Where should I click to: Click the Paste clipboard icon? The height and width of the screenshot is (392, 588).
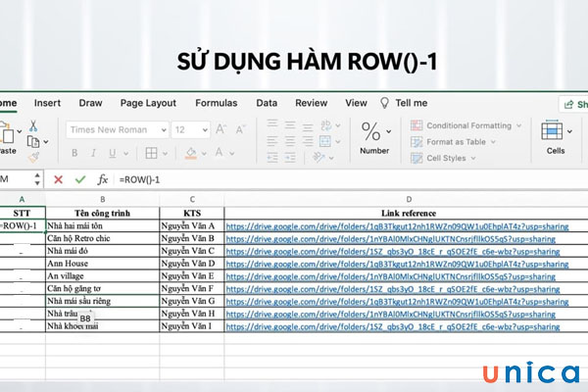pyautogui.click(x=8, y=133)
